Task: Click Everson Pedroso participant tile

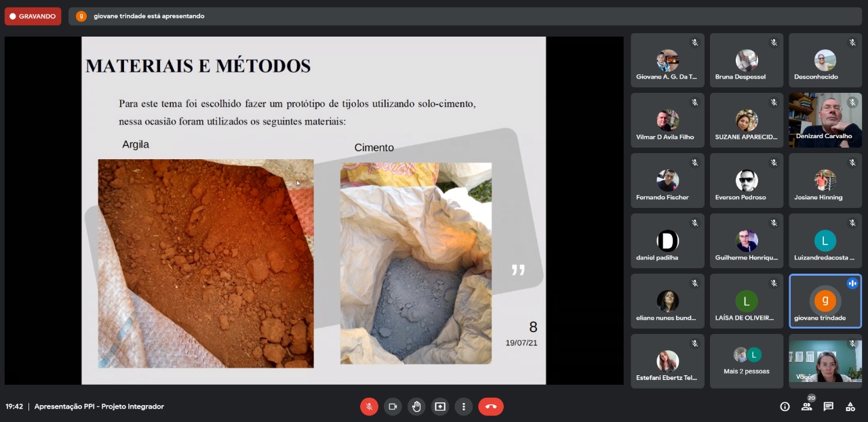Action: (747, 180)
